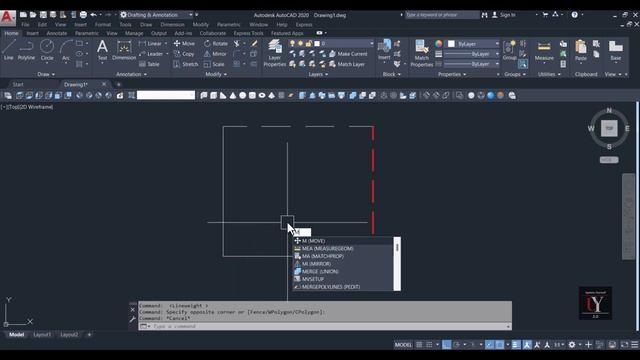Viewport: 640px width, 360px height.
Task: Toggle object snap tracking in status bar
Action: coord(489,345)
